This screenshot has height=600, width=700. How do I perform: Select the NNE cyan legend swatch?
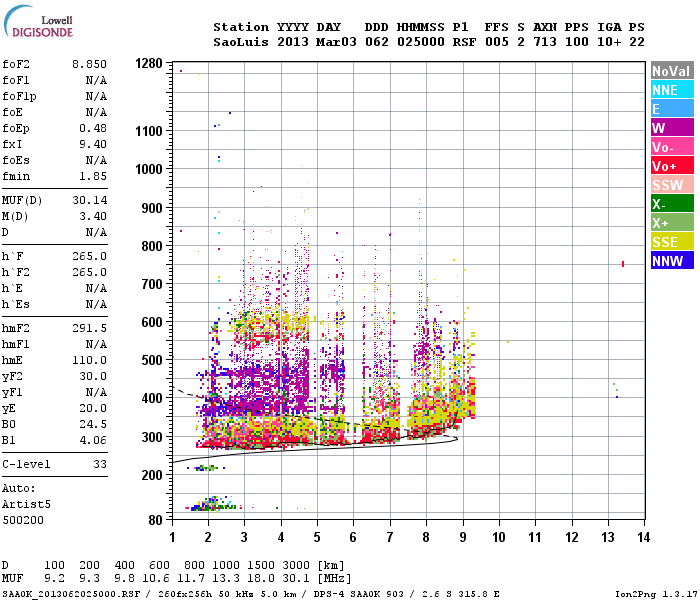pyautogui.click(x=672, y=90)
